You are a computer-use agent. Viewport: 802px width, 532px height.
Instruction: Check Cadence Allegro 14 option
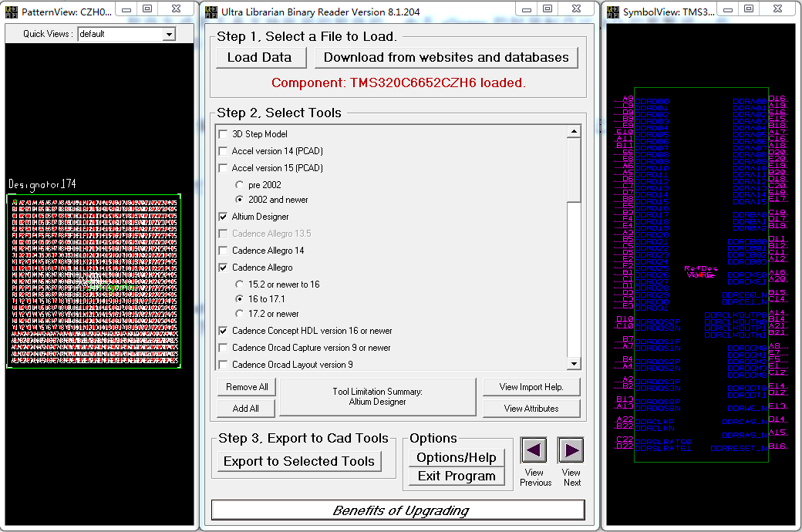tap(223, 251)
